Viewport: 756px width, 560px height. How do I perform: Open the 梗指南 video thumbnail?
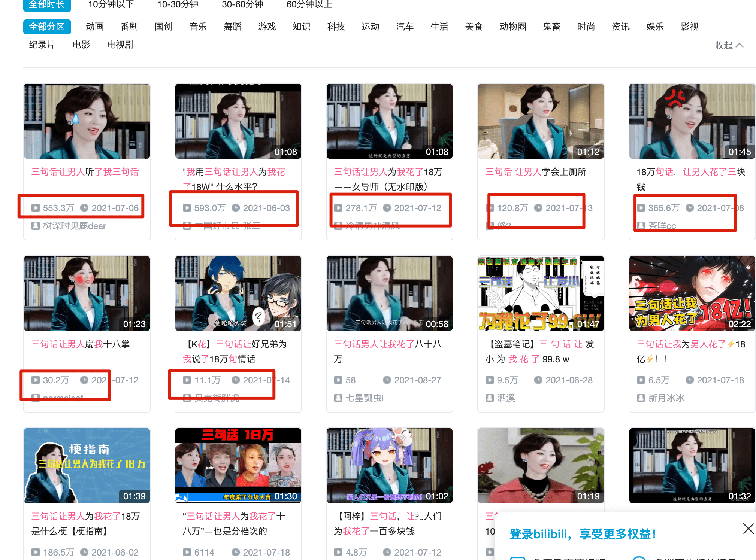(x=87, y=465)
